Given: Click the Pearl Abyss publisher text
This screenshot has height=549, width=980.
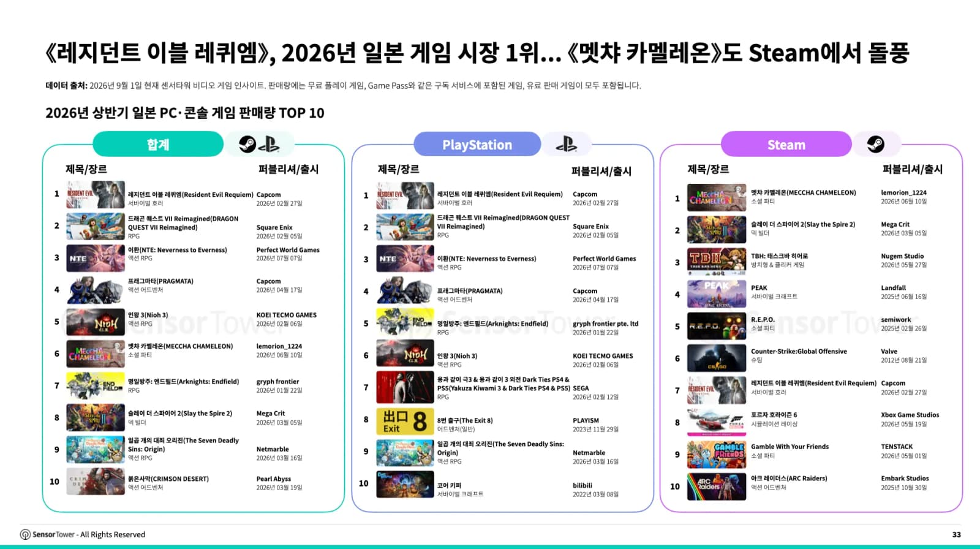Looking at the screenshot, I should click(x=273, y=479).
